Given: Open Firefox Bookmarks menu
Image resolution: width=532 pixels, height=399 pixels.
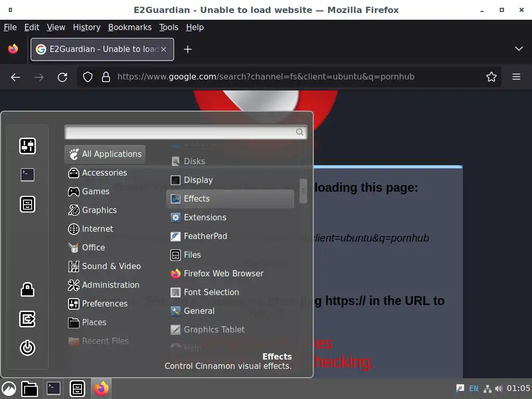Looking at the screenshot, I should 130,27.
